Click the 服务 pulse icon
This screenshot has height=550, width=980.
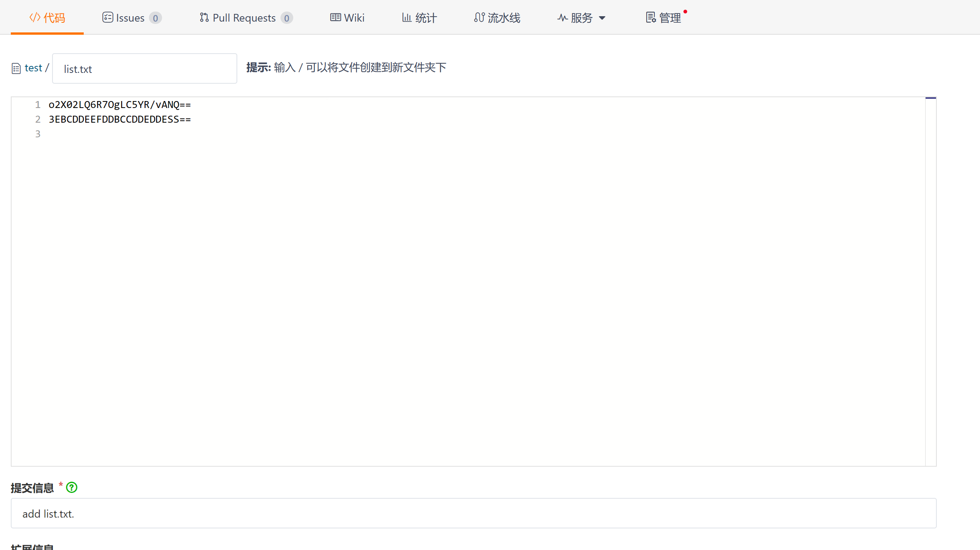click(x=562, y=18)
